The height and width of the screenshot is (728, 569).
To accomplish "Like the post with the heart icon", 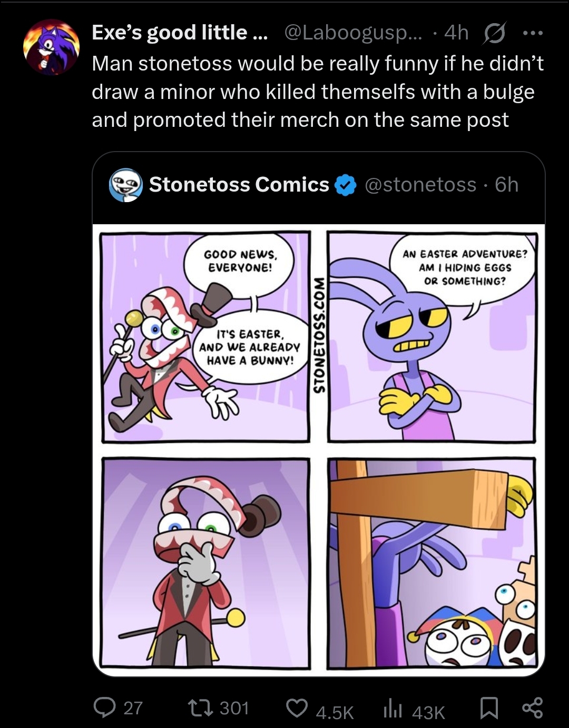I will tap(297, 708).
